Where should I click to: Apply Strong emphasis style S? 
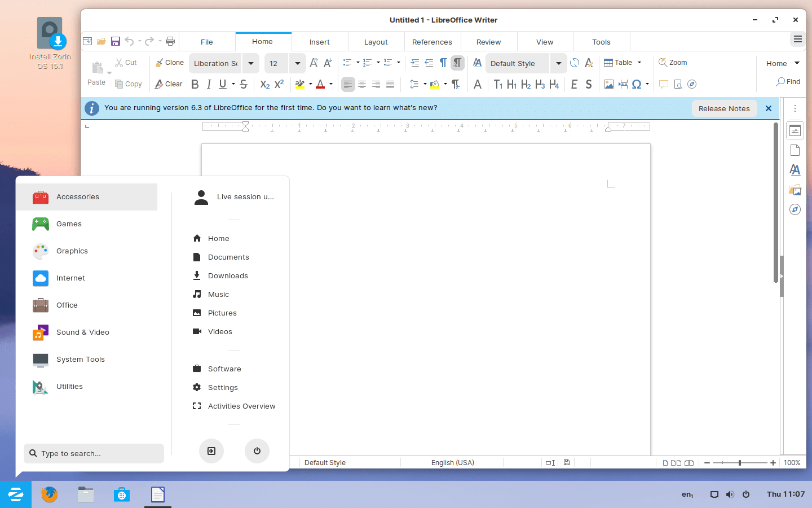pos(589,84)
